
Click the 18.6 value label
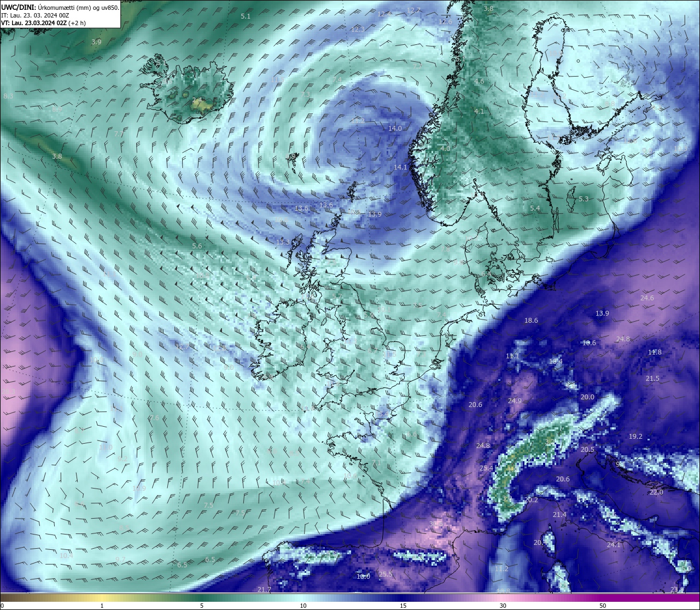531,320
